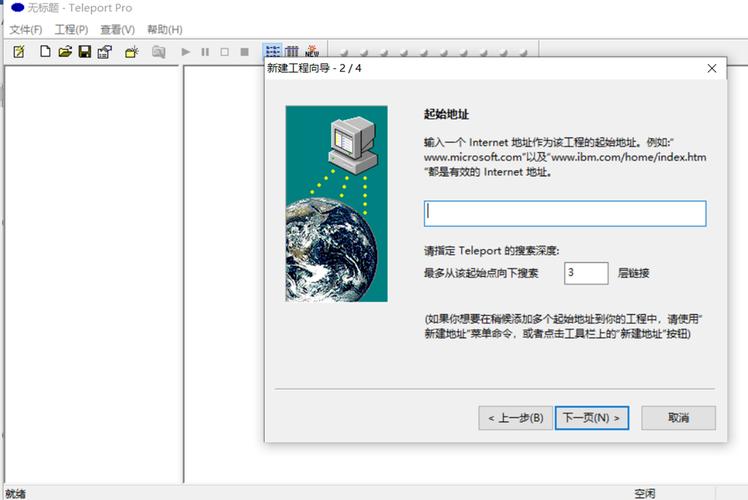Screen dimensions: 748x500
Task: Click the 就绪 status bar text
Action: tap(16, 494)
